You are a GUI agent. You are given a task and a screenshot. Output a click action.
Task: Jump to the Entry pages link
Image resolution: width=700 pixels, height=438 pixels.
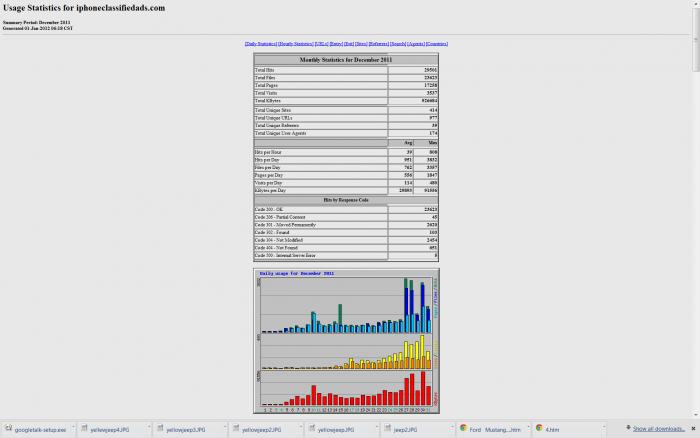336,44
